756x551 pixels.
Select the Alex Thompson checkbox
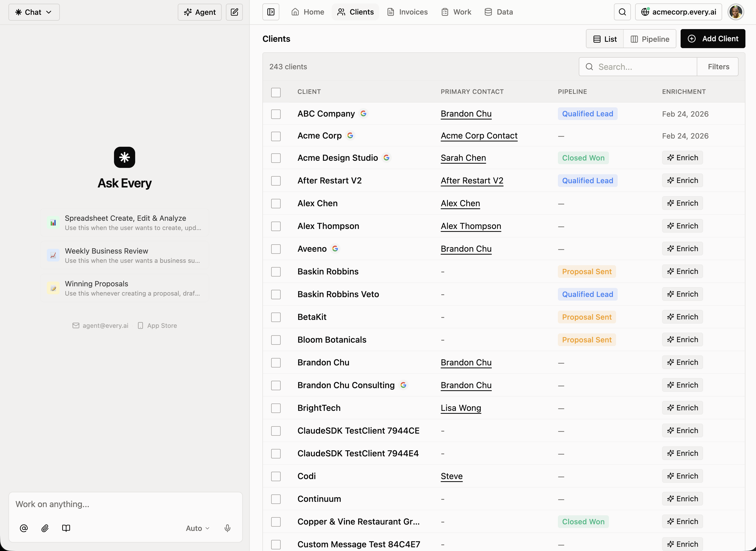click(276, 226)
